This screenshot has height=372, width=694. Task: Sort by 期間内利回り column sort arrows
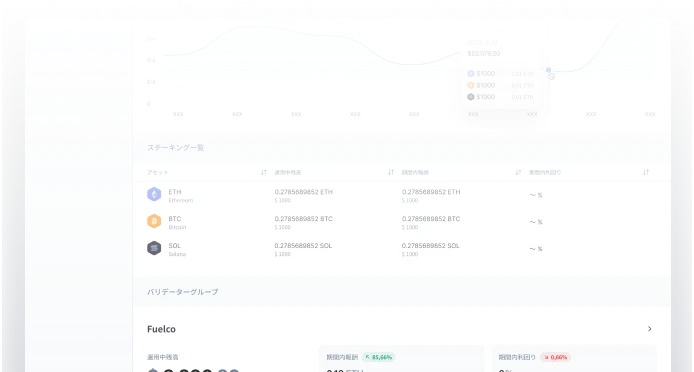[646, 172]
